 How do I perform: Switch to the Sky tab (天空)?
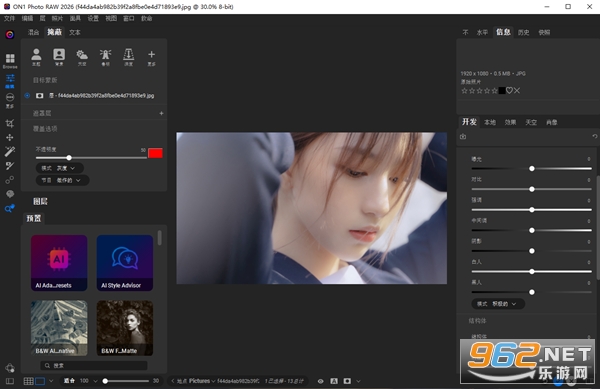click(531, 122)
